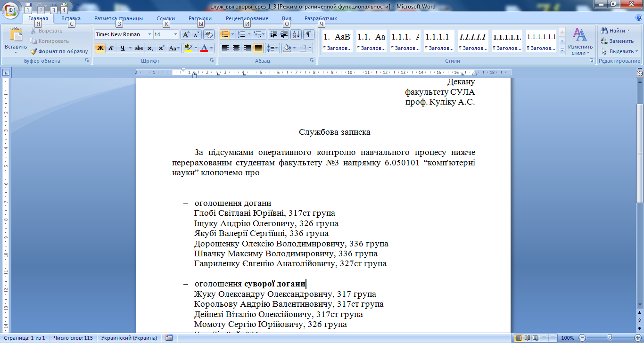Click the ruler tab selector button
Screen dimensions: 644x343
[x=6, y=73]
